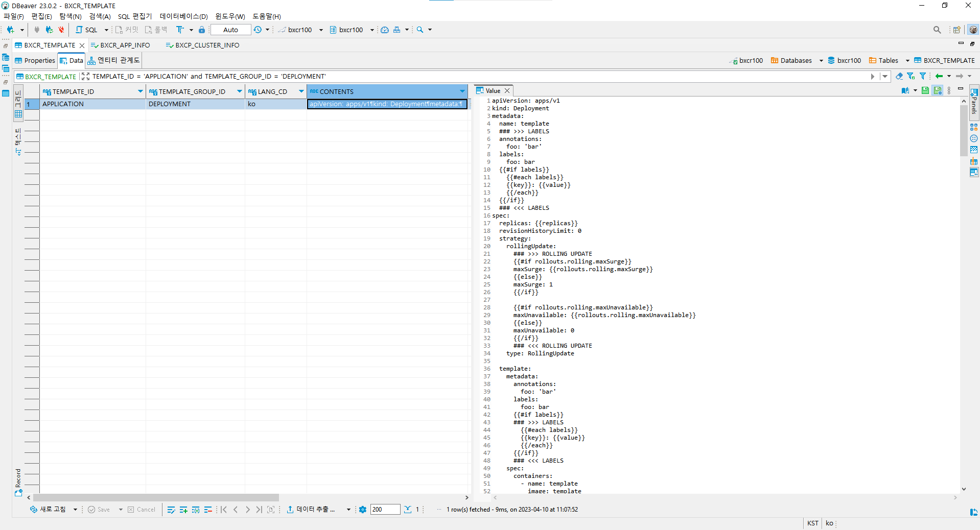Screen dimensions: 980x530
Task: Open the 데이터베이스(D) menu
Action: point(184,16)
